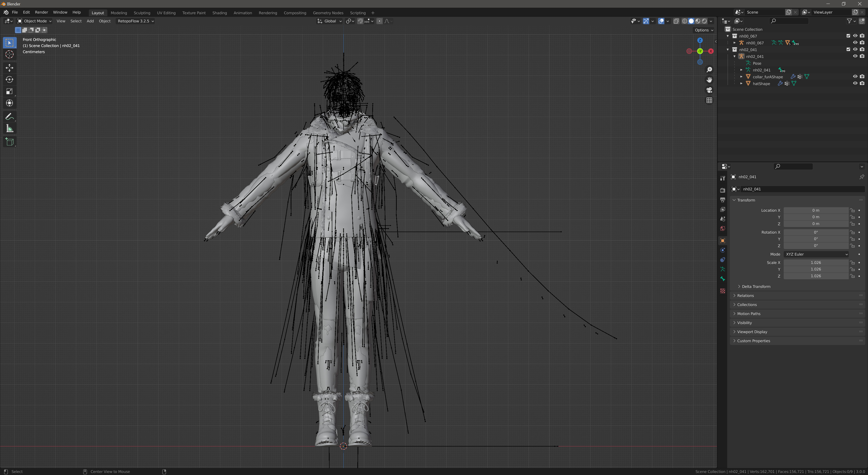
Task: Select the Move tool
Action: pos(9,68)
